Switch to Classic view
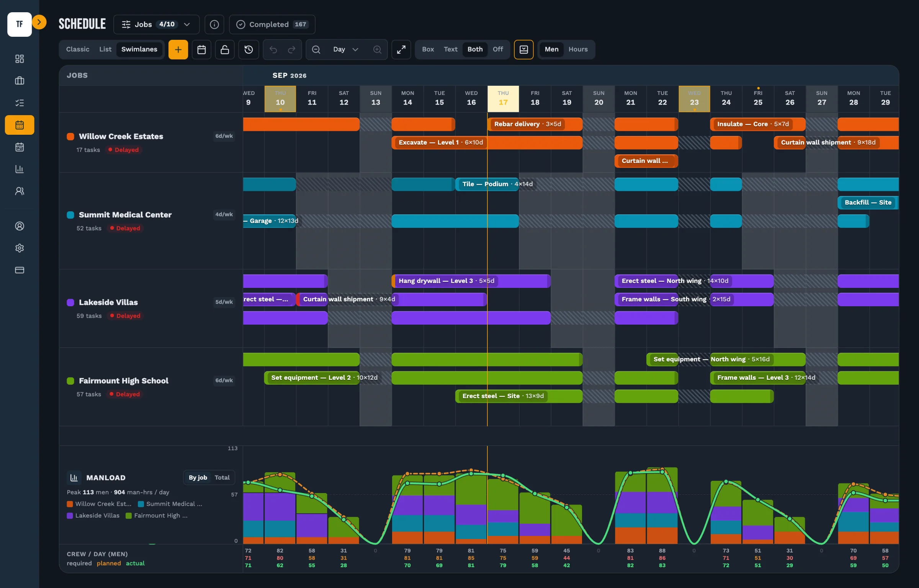This screenshot has width=919, height=588. [x=78, y=49]
